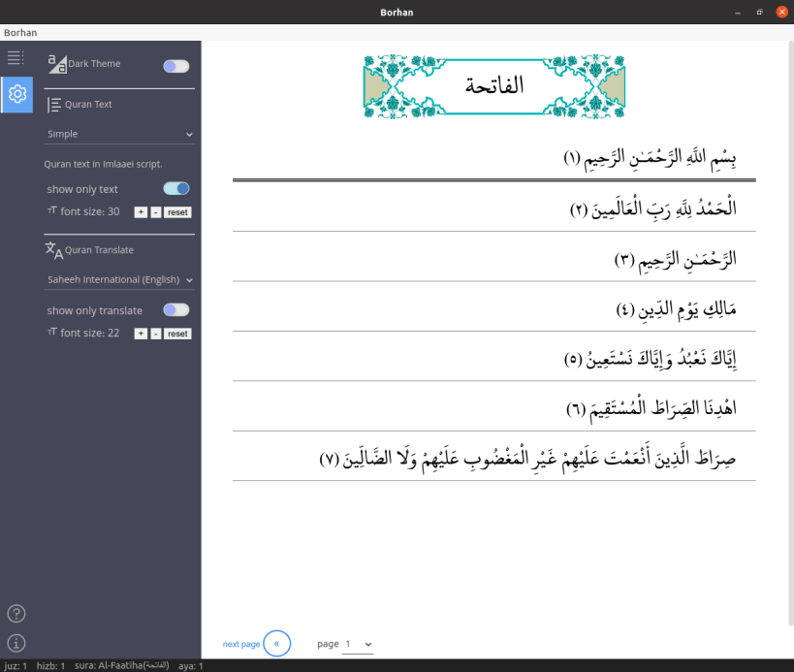Select aya 4 verse text
794x672 pixels.
[x=676, y=308]
